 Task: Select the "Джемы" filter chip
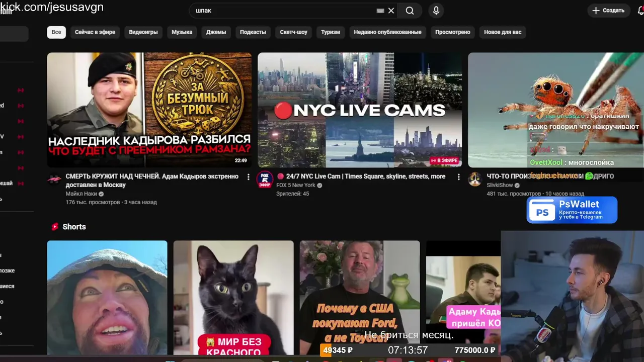coord(216,32)
